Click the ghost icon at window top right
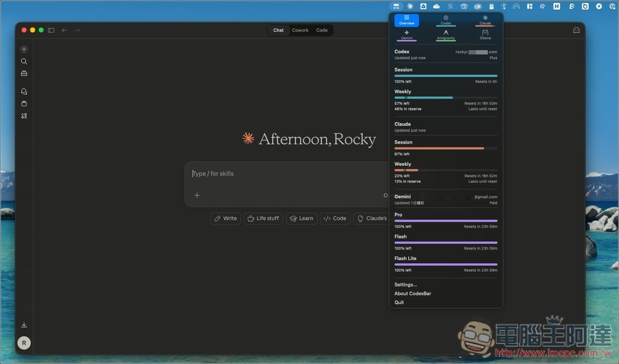 click(x=576, y=30)
